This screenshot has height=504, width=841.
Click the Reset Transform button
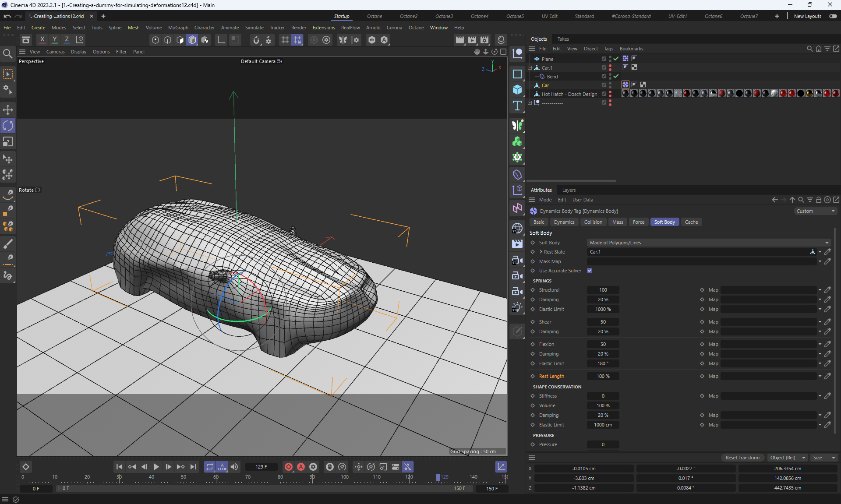742,458
